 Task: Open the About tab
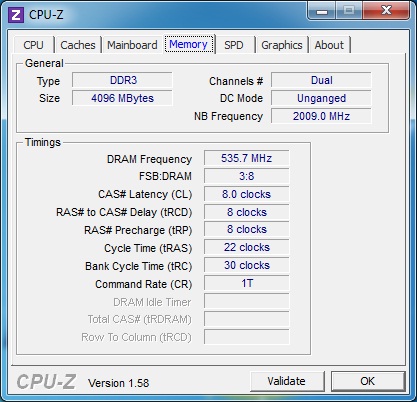329,45
